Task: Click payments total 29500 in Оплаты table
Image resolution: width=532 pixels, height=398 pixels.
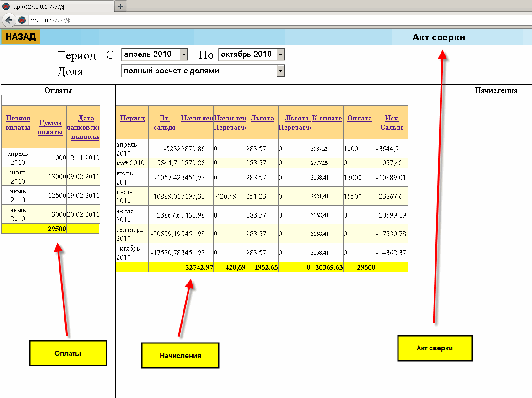Action: pyautogui.click(x=50, y=229)
